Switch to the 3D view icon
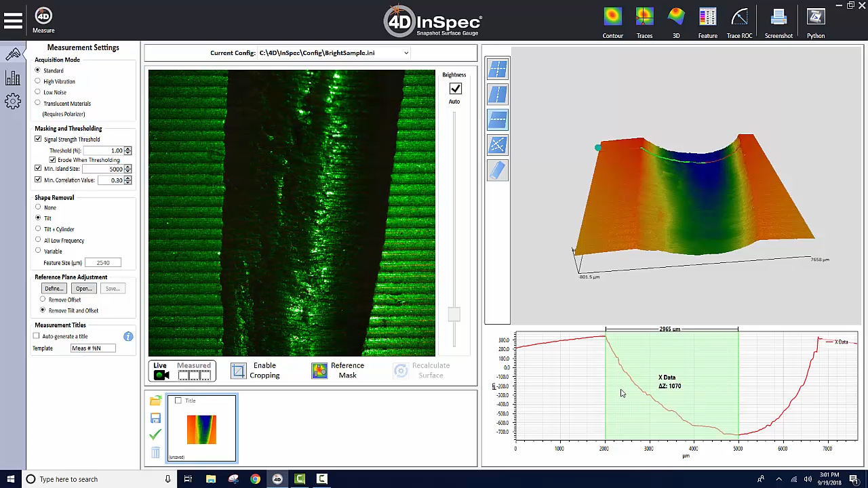Image resolution: width=868 pixels, height=488 pixels. coord(675,17)
